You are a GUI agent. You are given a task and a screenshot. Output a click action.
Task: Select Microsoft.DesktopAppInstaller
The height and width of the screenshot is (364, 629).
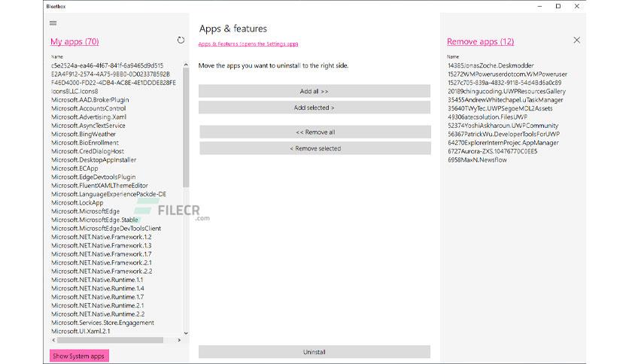point(94,160)
